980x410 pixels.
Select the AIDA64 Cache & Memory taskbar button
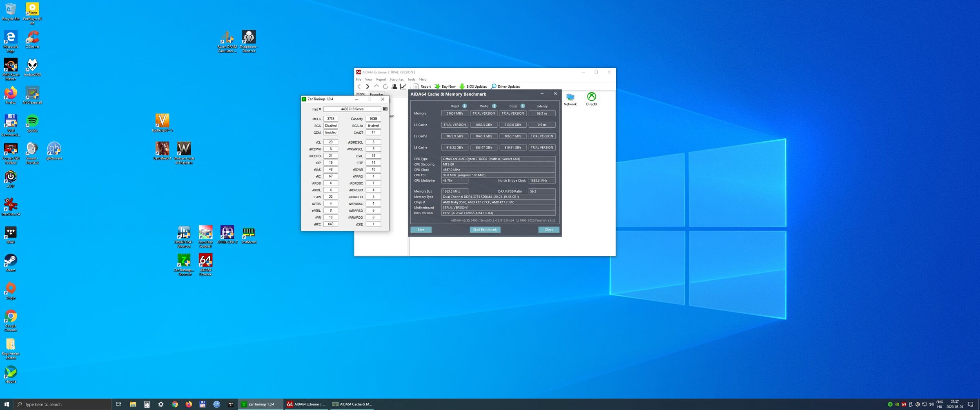click(352, 404)
